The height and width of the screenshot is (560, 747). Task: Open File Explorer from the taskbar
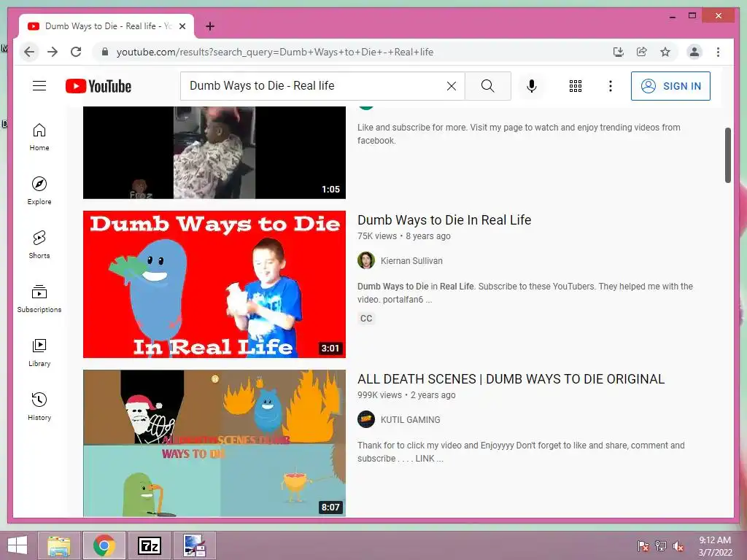pyautogui.click(x=59, y=545)
